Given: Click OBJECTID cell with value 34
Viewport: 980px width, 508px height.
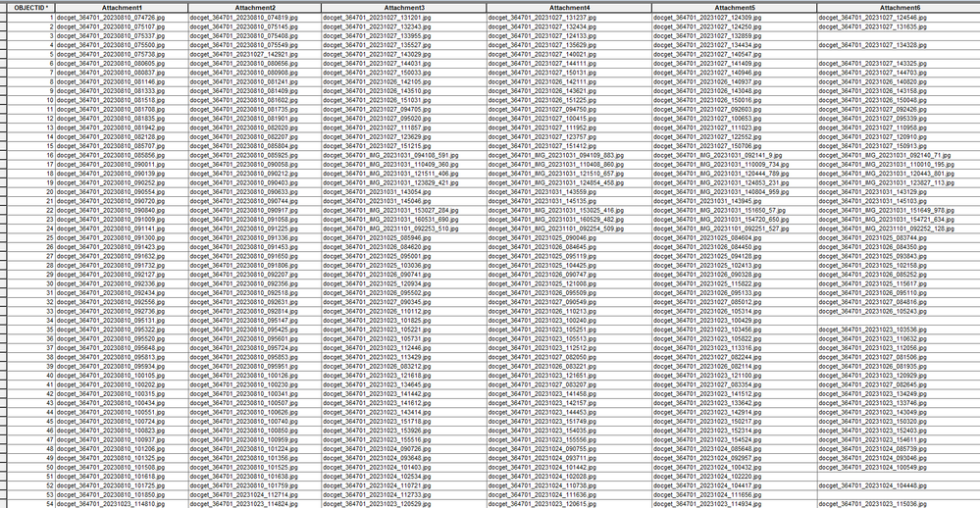Looking at the screenshot, I should coord(30,321).
